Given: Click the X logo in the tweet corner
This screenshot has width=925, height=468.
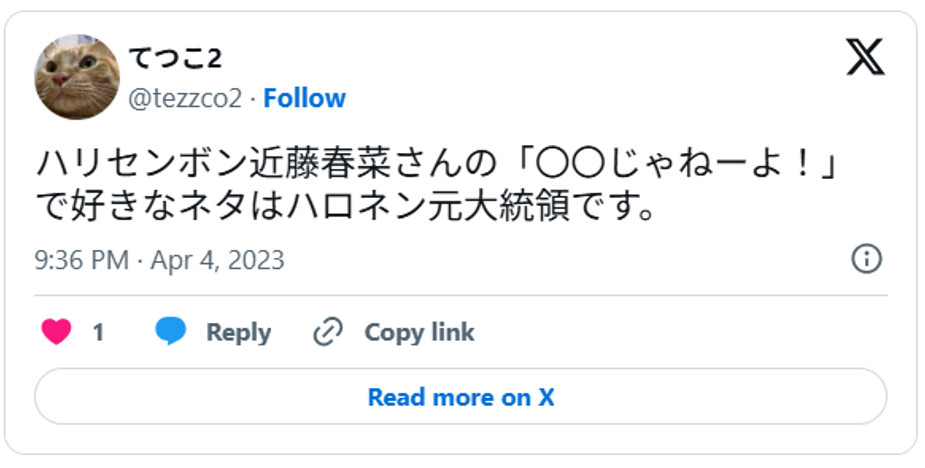Looking at the screenshot, I should click(865, 58).
